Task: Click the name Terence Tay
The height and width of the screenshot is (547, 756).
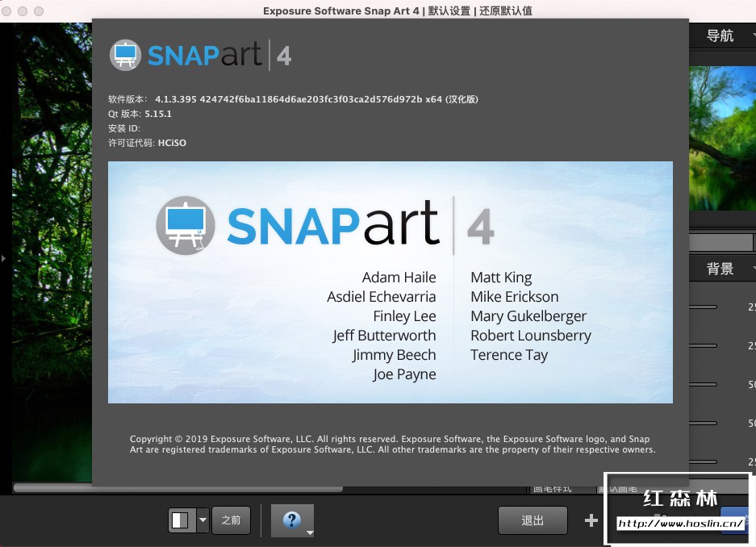Action: click(509, 355)
